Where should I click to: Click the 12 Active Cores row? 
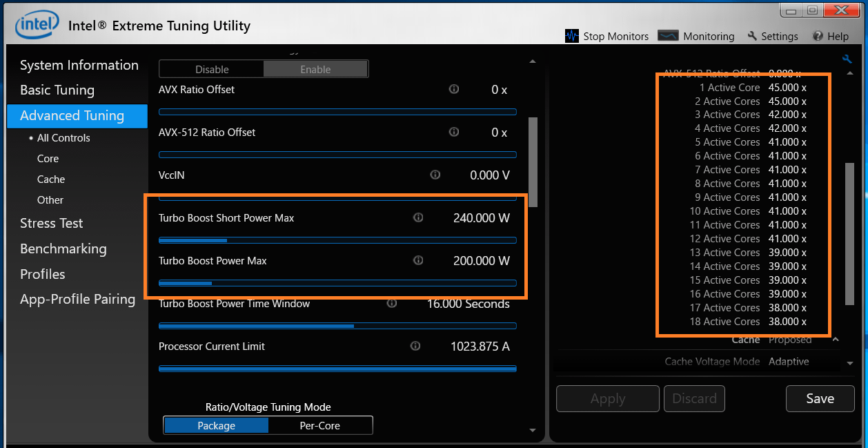[x=749, y=239]
